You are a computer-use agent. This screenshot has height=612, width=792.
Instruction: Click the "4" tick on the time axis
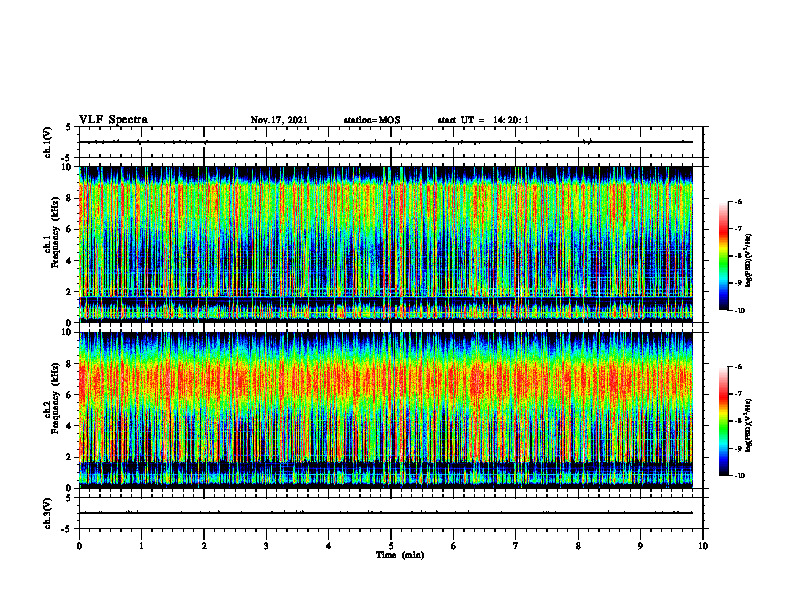tap(329, 546)
